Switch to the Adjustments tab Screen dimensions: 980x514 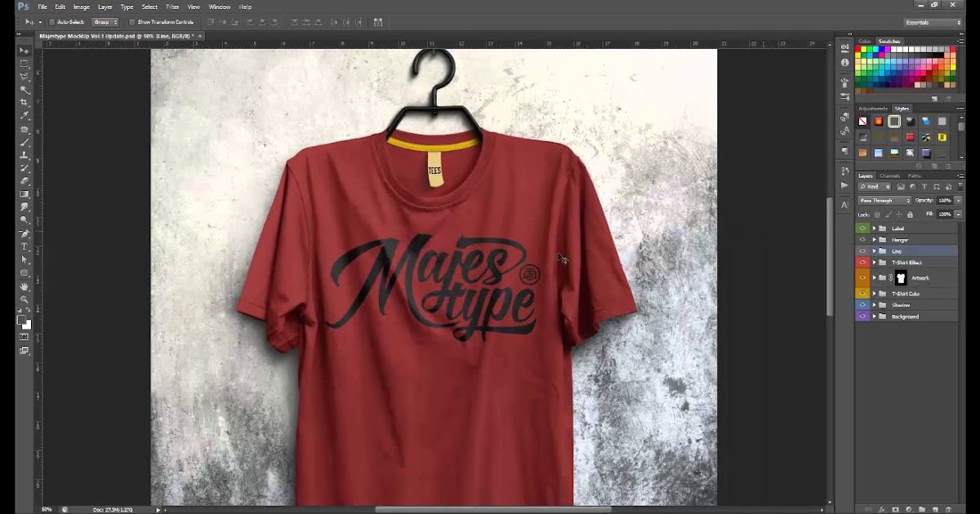tap(875, 109)
